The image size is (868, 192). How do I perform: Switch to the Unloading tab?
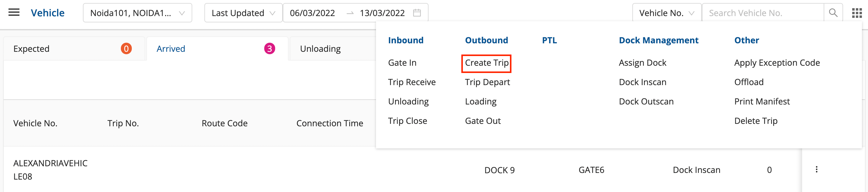tap(320, 49)
